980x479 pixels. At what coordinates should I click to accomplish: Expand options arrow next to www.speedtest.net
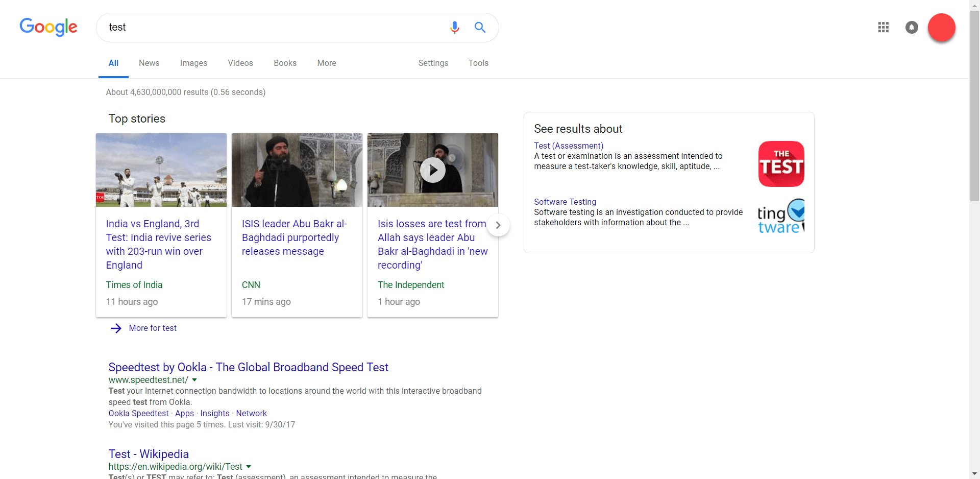pyautogui.click(x=194, y=380)
